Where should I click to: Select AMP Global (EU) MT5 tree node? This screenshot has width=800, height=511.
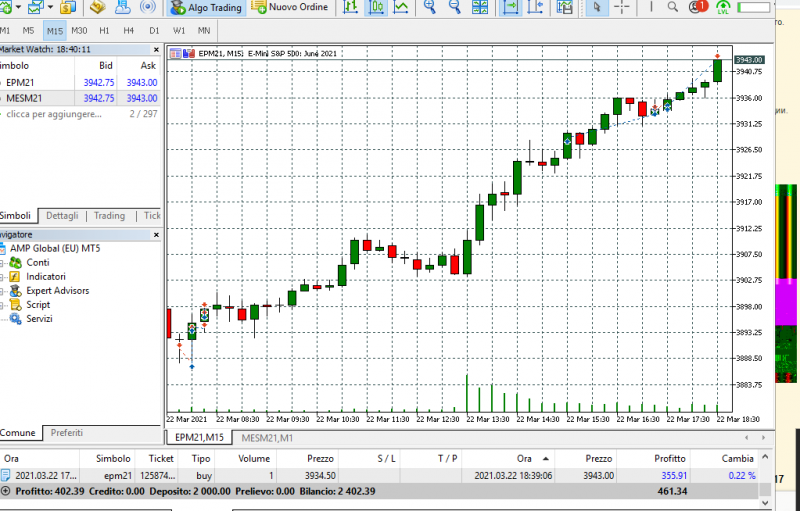(55, 248)
